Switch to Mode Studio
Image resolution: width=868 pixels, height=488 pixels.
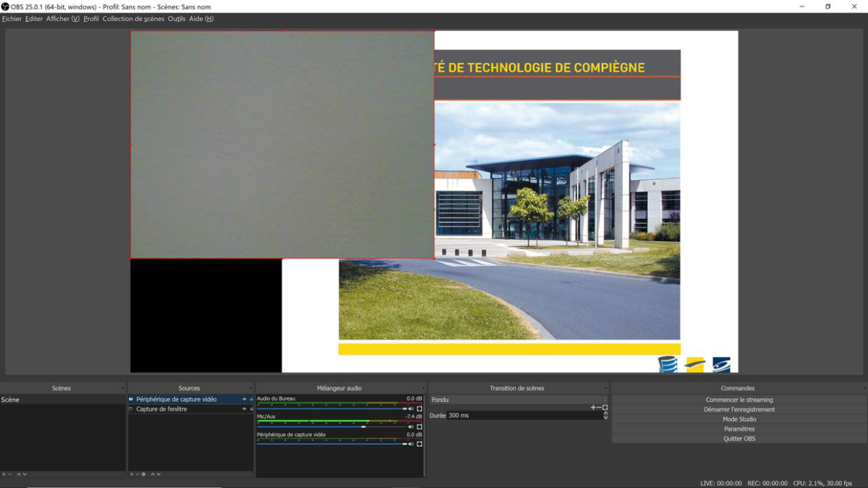[x=739, y=419]
